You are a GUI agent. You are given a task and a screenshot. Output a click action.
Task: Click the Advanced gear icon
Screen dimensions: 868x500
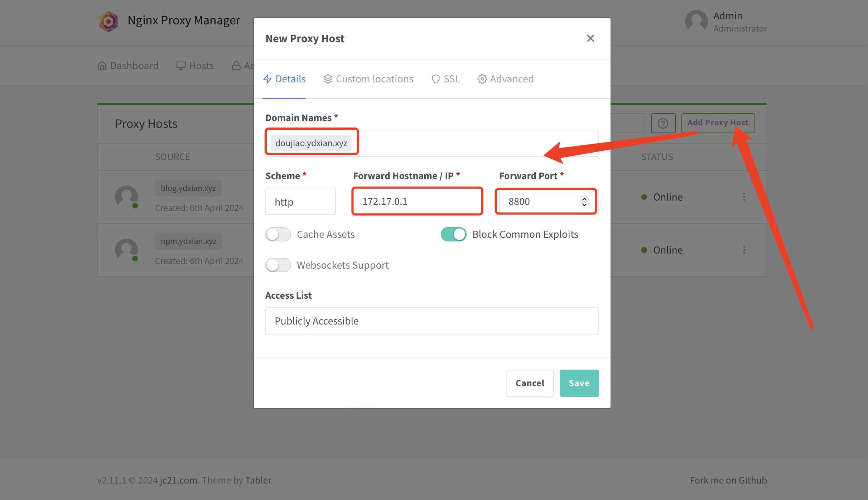[x=482, y=79]
